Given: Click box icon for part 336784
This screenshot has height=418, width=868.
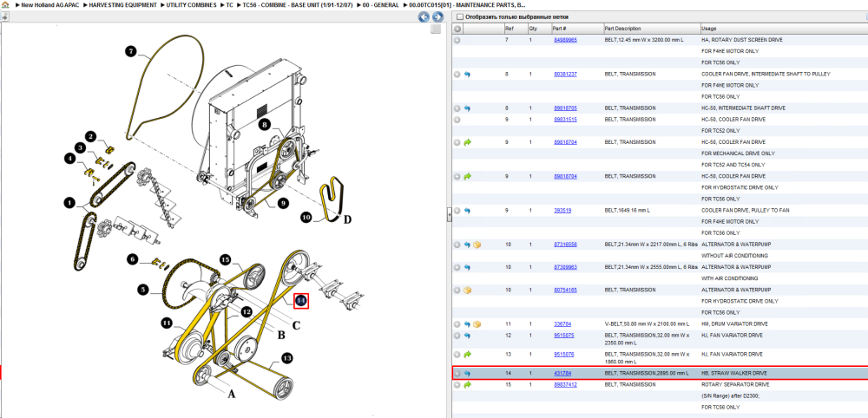Looking at the screenshot, I should coord(477,324).
